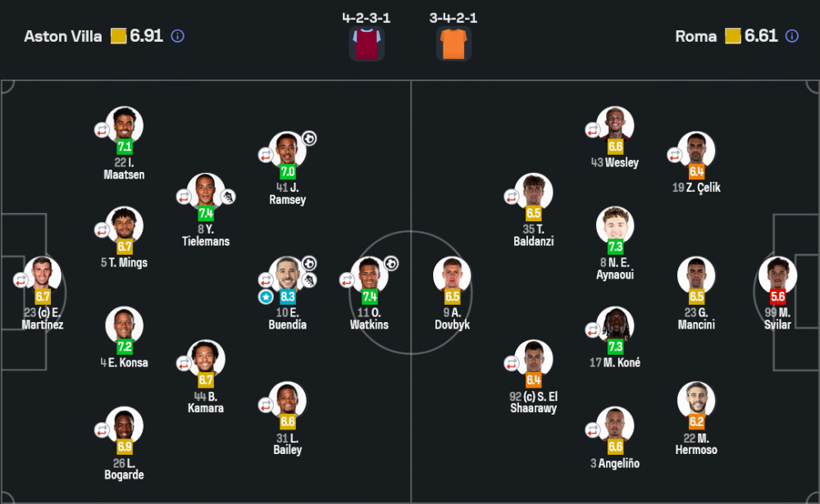Click the red 5.6 rating badge of Svilar

[x=777, y=297]
